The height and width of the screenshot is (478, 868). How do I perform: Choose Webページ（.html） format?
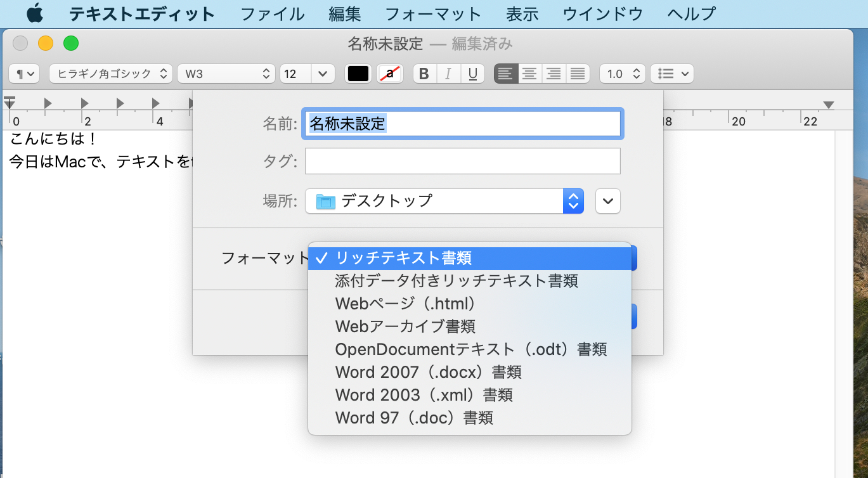(470, 304)
